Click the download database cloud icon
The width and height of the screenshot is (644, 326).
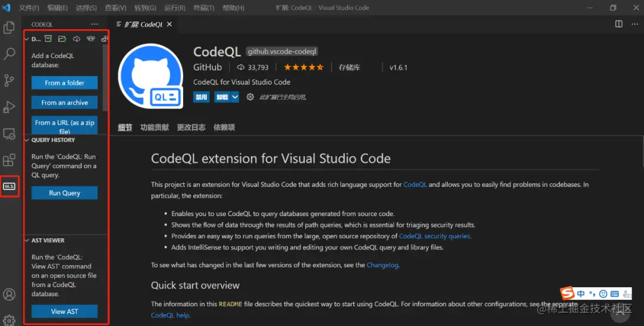(76, 39)
